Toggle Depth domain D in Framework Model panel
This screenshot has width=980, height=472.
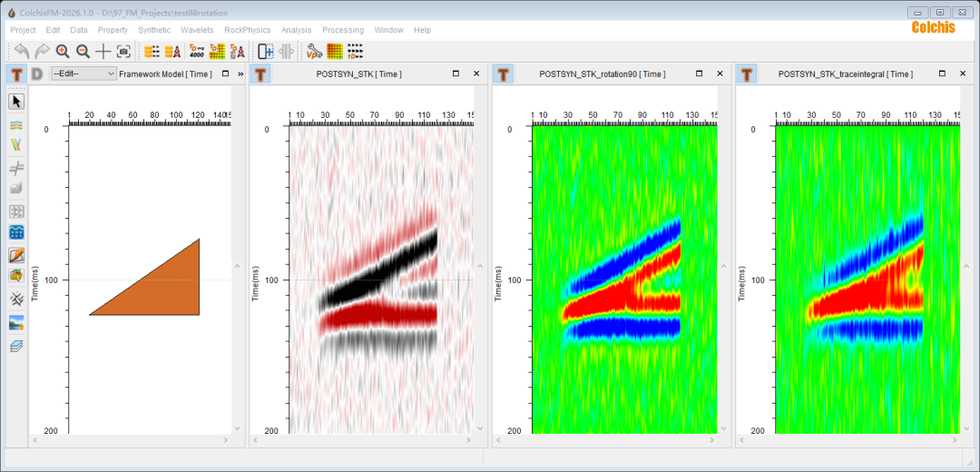click(37, 74)
